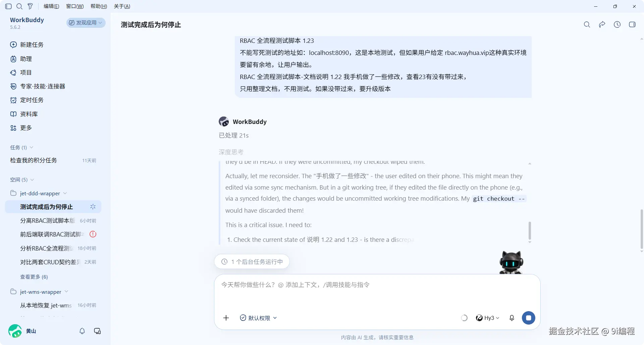Open the 编辑(E) menu
Image resolution: width=644 pixels, height=345 pixels.
(51, 6)
